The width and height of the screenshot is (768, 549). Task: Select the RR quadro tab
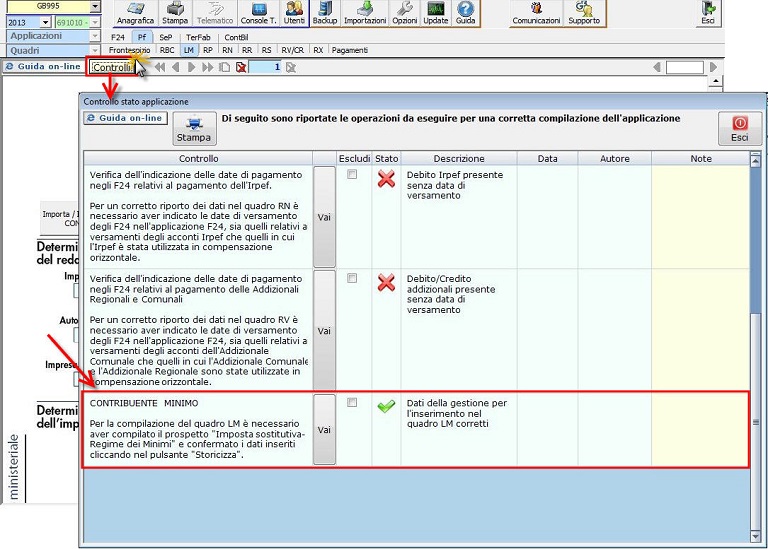click(x=247, y=50)
